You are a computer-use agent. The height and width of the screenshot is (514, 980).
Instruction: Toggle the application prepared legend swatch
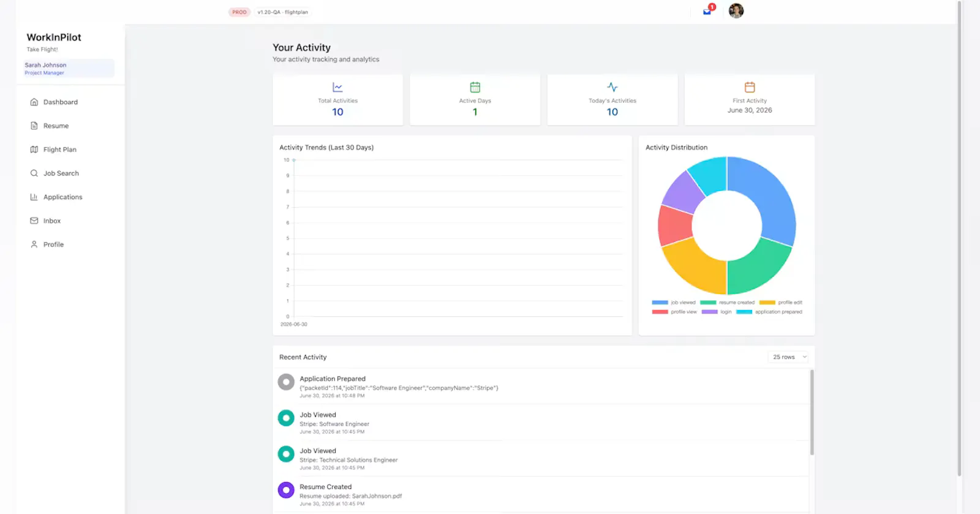point(744,312)
